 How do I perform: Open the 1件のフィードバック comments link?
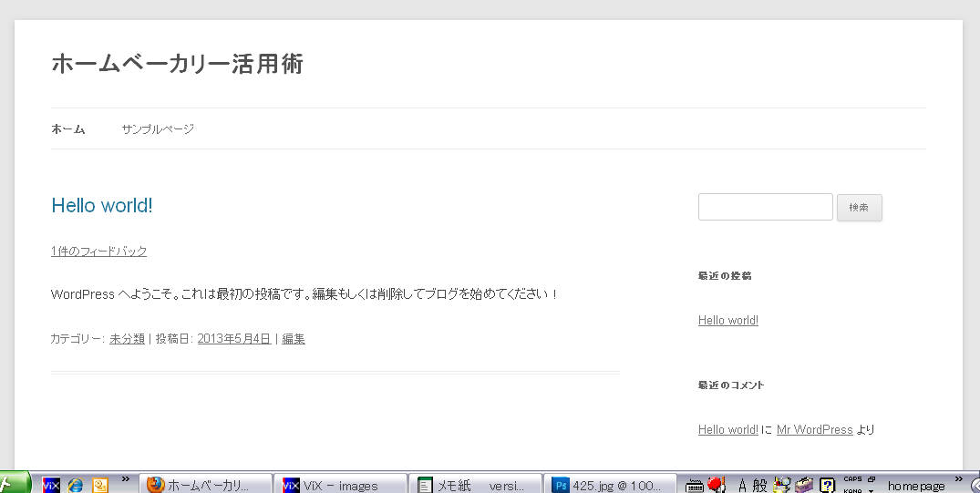[x=98, y=252]
